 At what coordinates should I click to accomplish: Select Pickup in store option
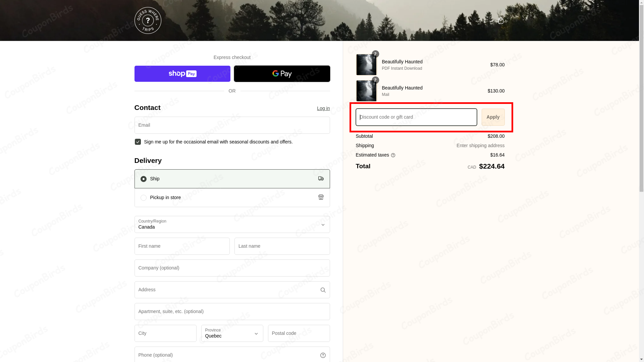pyautogui.click(x=144, y=198)
